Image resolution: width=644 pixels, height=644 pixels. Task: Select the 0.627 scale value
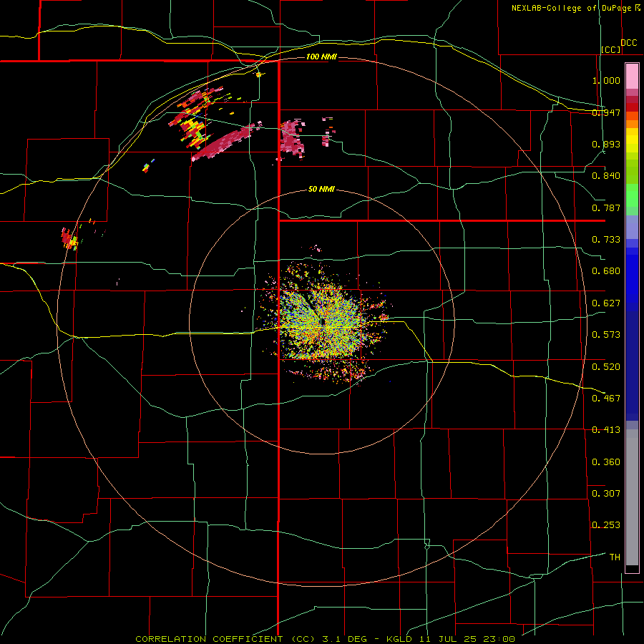[x=606, y=303]
